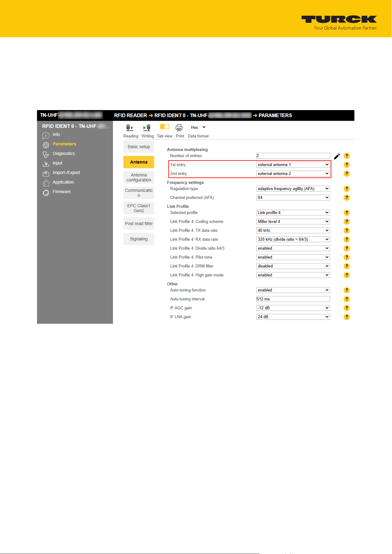This screenshot has width=392, height=554.
Task: Open help for Pilot tone
Action: coord(347,257)
